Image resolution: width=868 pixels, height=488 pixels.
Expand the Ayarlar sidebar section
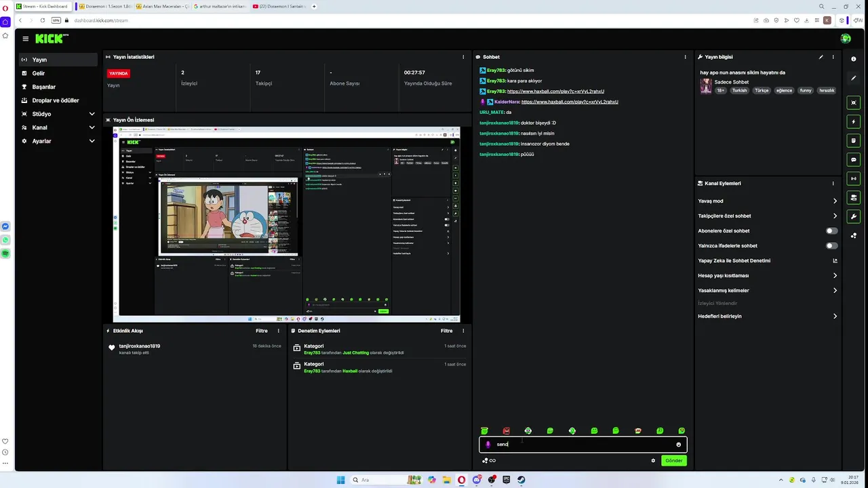pyautogui.click(x=58, y=141)
